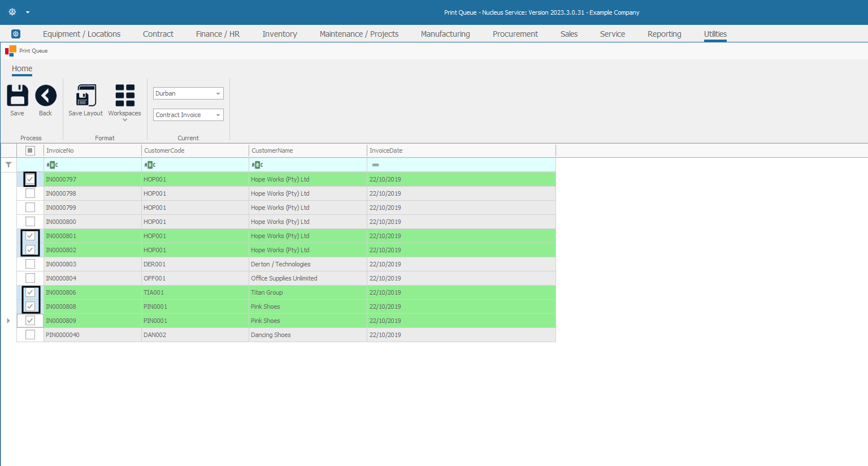Click the Titan Group customer cell
Viewport: 868px width, 466px height.
[x=308, y=292]
